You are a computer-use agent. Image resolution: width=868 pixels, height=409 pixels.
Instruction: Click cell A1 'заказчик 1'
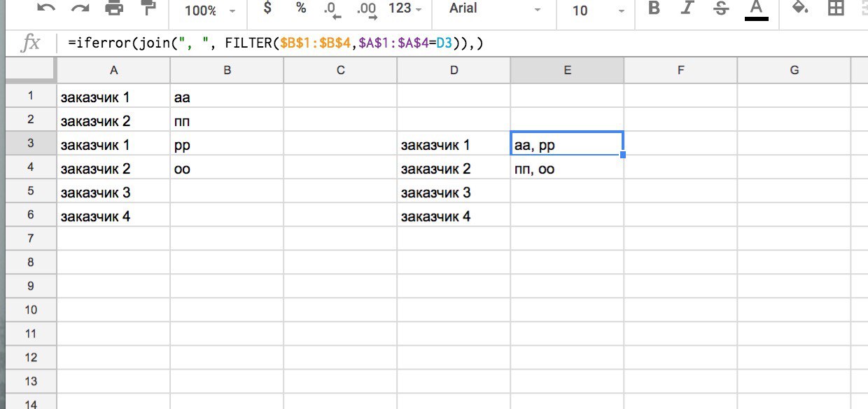tap(113, 97)
